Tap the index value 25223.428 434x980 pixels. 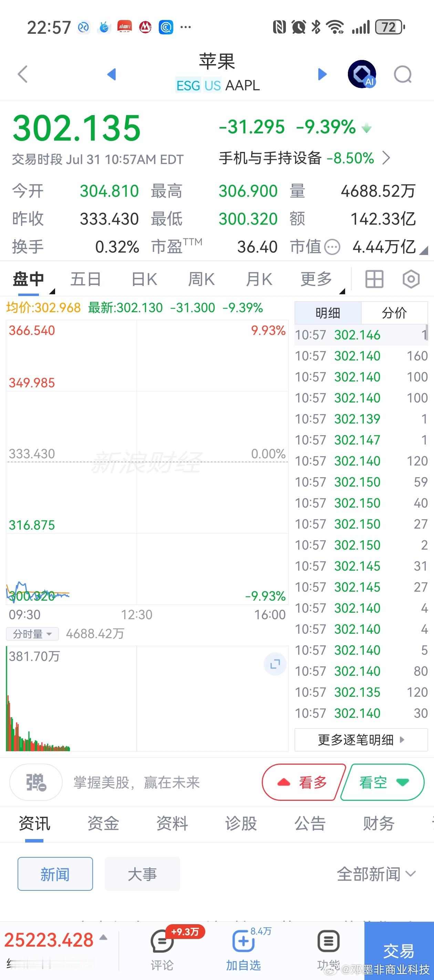coord(49,940)
